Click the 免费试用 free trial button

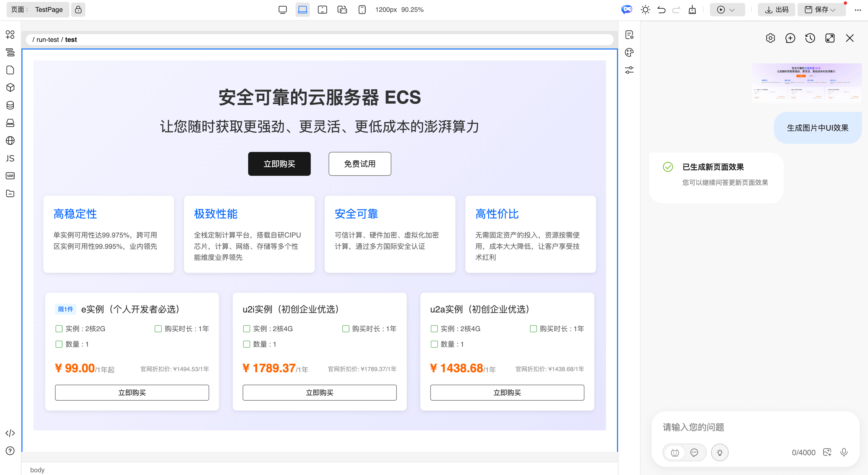360,164
